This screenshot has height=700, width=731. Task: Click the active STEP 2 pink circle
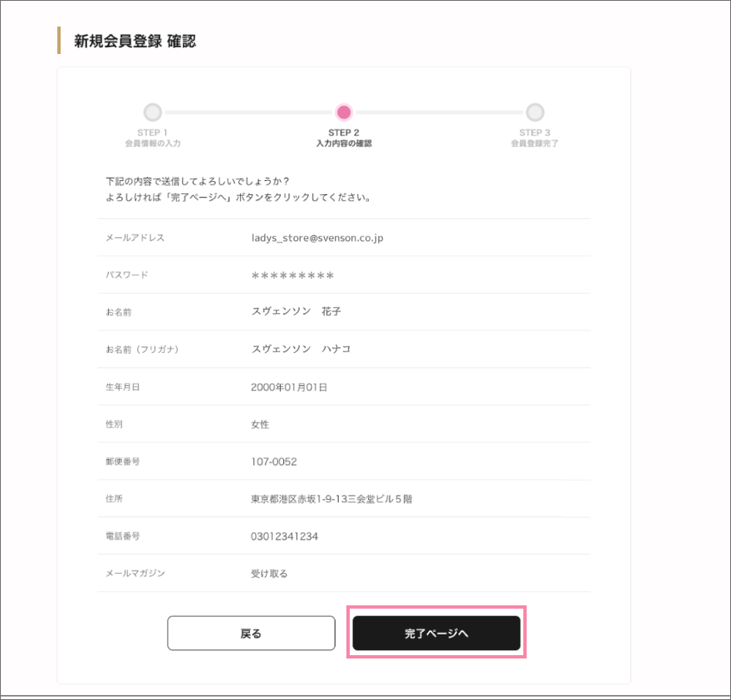click(x=344, y=112)
